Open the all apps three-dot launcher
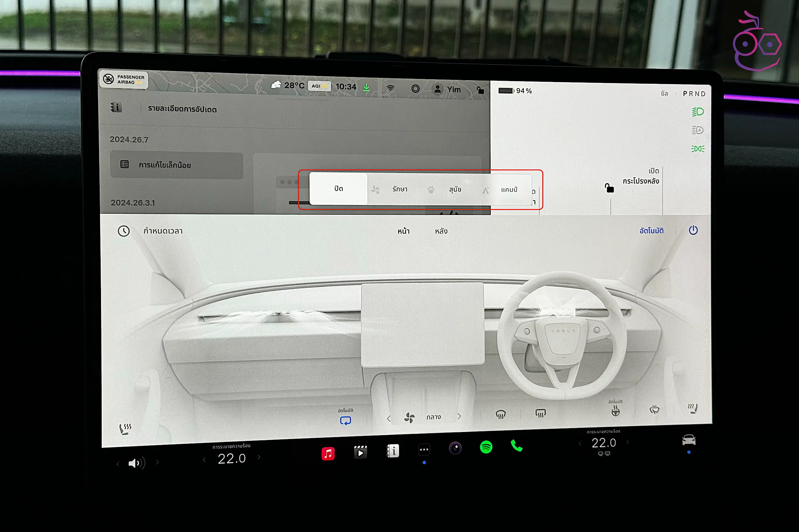Image resolution: width=799 pixels, height=532 pixels. (424, 450)
